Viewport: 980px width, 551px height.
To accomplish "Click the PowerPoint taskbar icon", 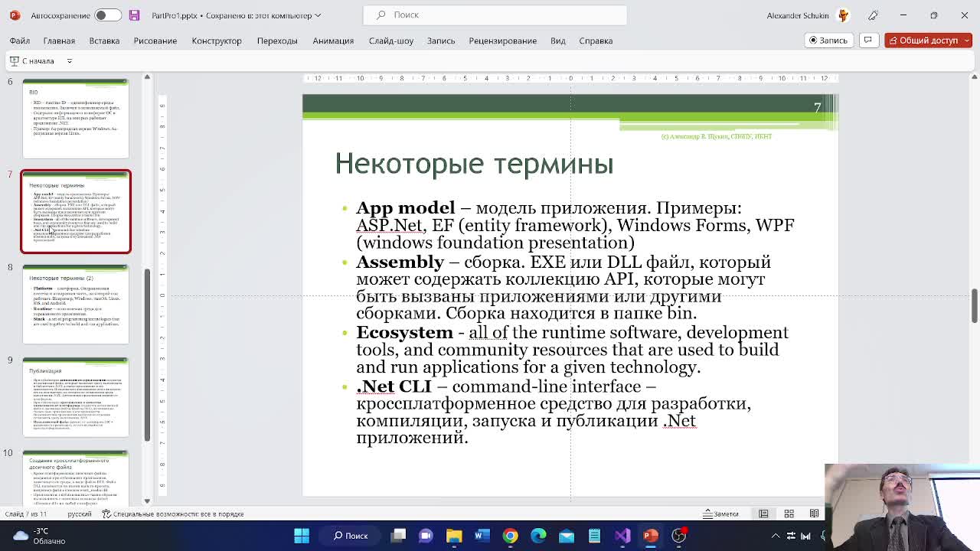I will pyautogui.click(x=651, y=536).
